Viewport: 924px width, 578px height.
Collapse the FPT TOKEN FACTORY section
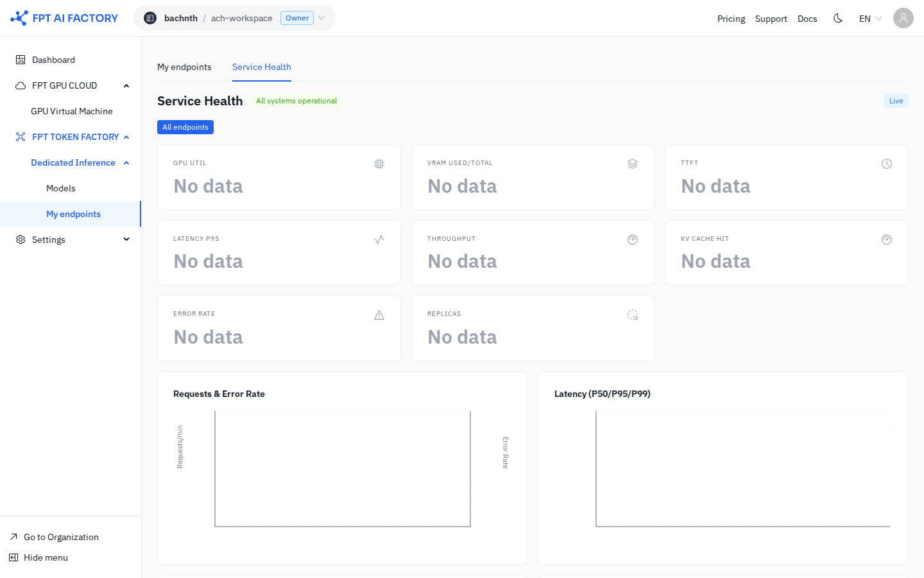[126, 137]
